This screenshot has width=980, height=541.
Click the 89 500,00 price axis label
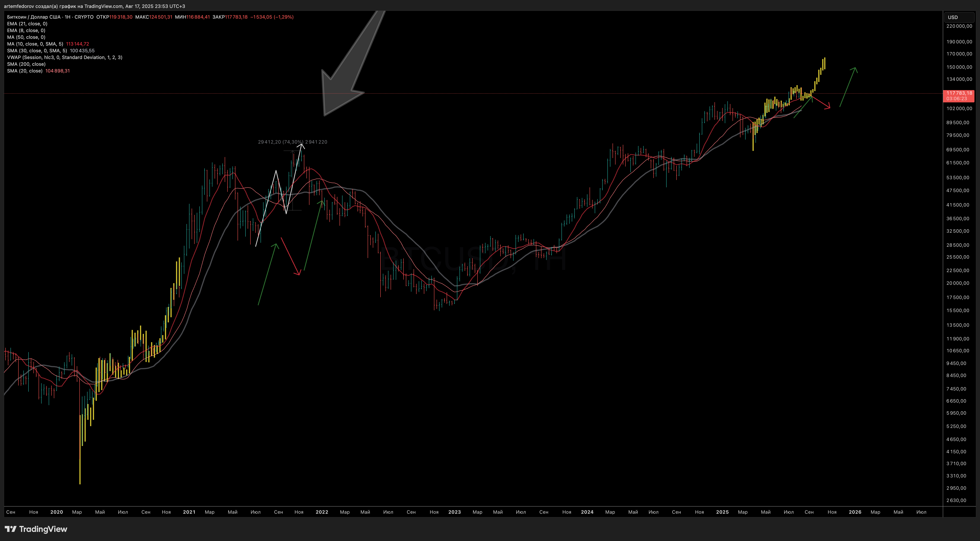click(x=958, y=123)
